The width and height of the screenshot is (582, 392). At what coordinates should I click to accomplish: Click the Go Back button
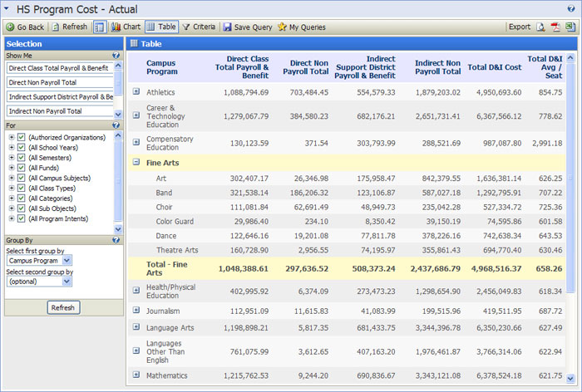(x=25, y=27)
